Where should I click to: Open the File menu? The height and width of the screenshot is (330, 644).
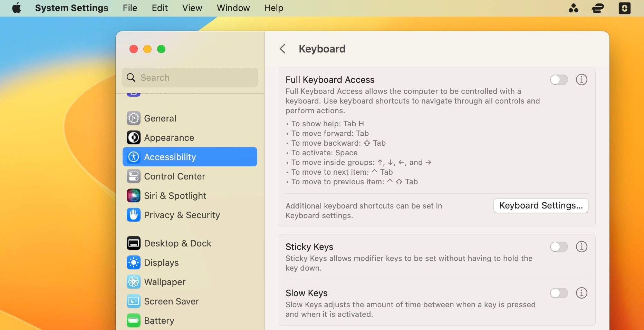130,8
